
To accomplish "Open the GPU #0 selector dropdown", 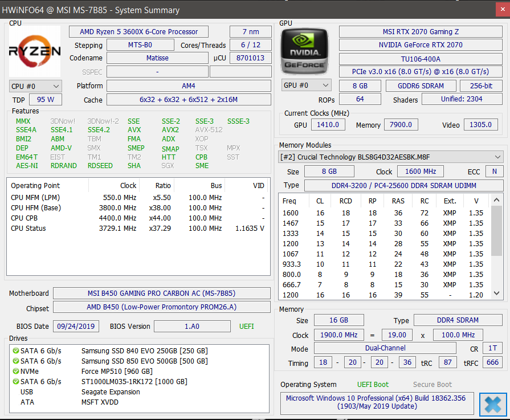I will 306,85.
